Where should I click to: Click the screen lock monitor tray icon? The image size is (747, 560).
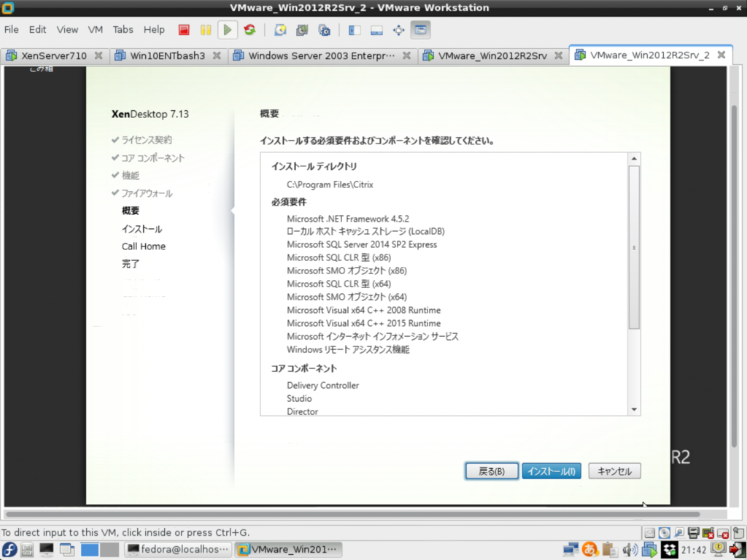[718, 550]
